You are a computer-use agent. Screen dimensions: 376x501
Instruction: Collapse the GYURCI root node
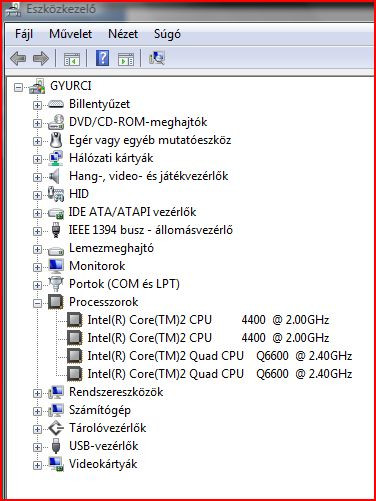[x=19, y=87]
